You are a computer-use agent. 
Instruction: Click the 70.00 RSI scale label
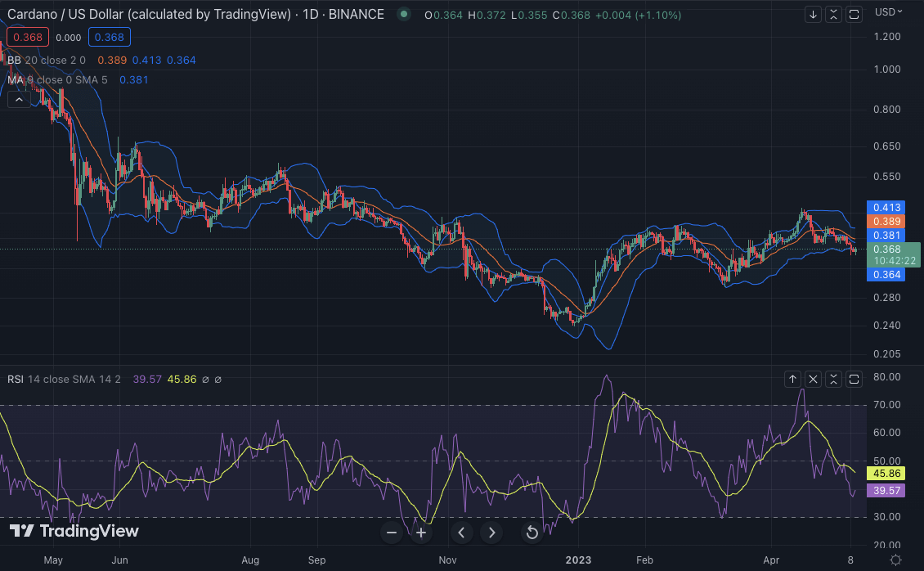tap(887, 405)
